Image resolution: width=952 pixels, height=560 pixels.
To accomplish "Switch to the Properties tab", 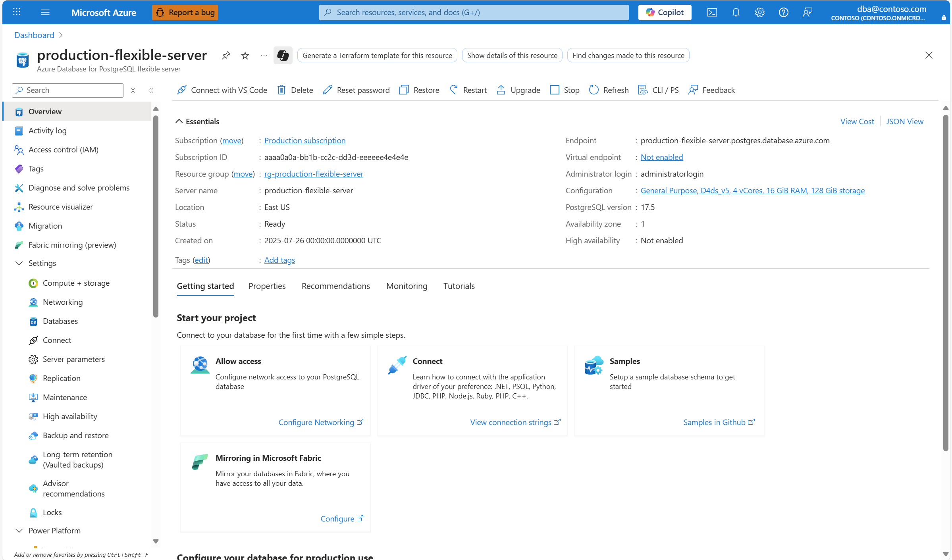I will pyautogui.click(x=267, y=286).
